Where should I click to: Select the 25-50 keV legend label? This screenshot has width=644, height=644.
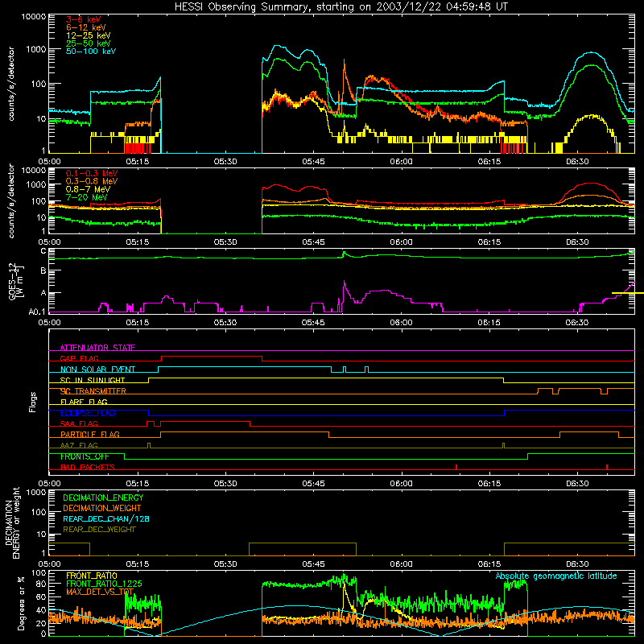click(88, 43)
